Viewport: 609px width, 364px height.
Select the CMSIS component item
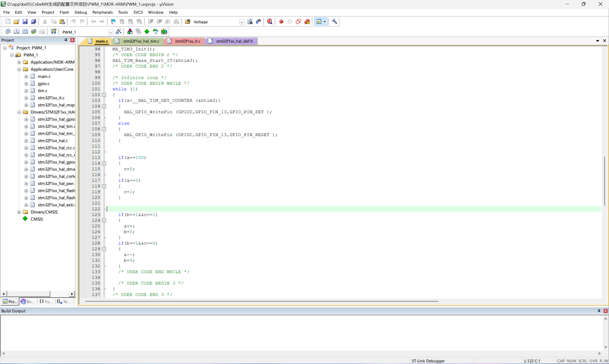point(37,219)
